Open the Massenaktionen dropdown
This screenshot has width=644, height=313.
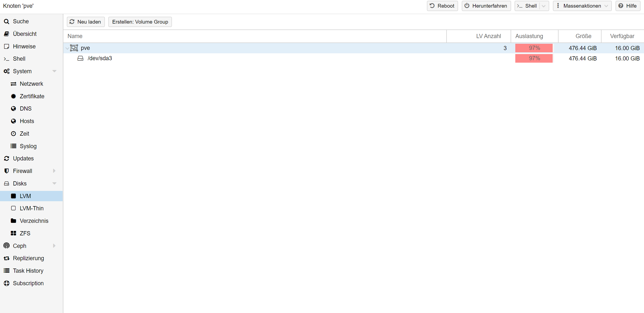(x=582, y=6)
